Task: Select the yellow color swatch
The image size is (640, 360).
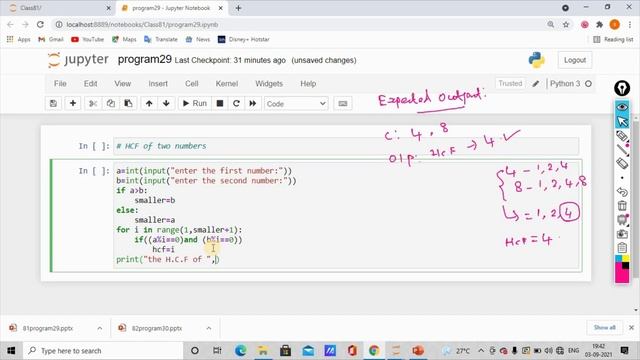Action: coord(626,259)
